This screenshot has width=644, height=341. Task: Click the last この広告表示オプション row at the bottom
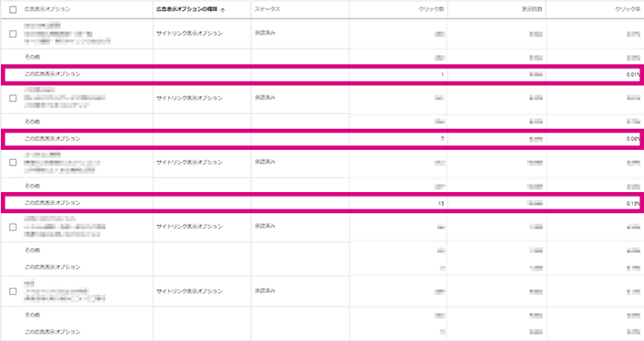pyautogui.click(x=52, y=332)
